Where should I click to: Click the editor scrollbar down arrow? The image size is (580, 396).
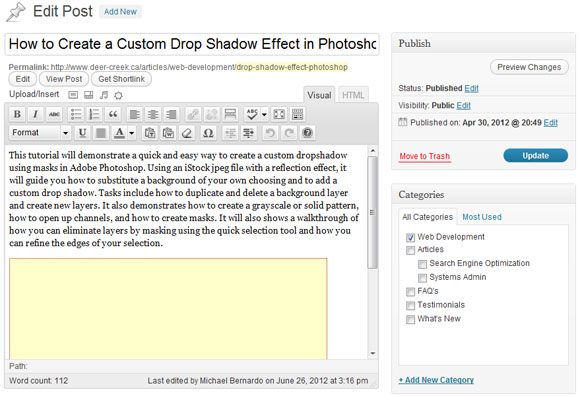coord(373,353)
